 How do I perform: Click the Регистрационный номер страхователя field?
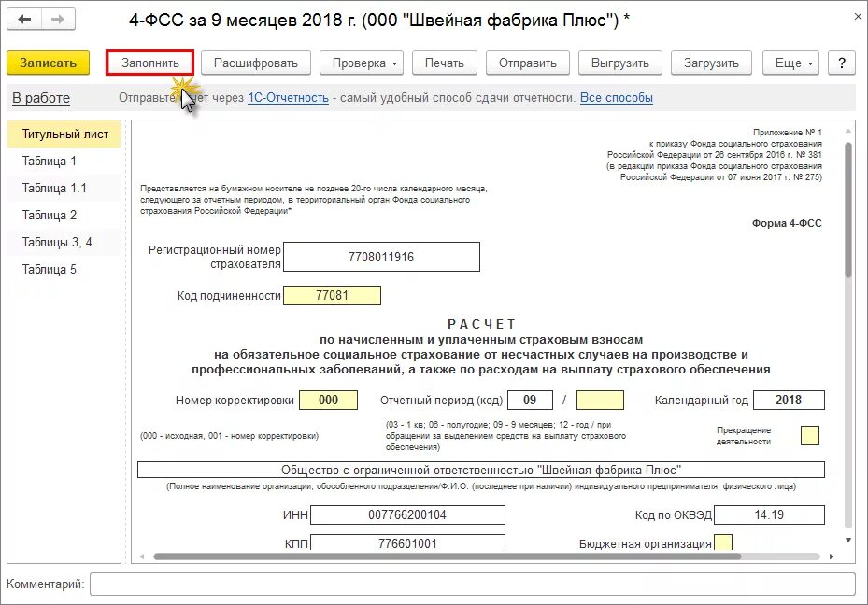pos(381,257)
